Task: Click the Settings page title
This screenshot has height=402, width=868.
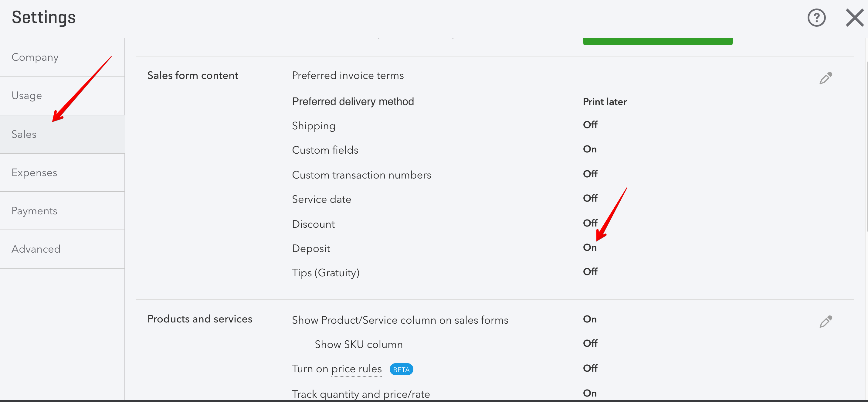Action: [43, 18]
